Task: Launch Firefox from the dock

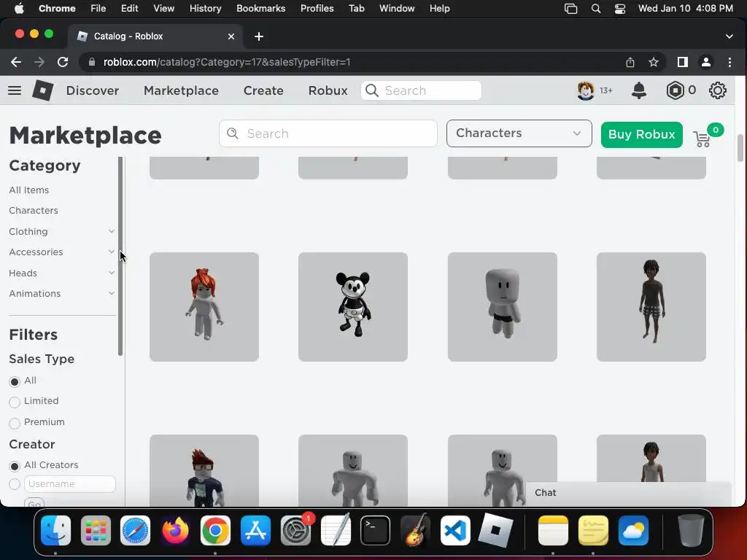Action: [x=175, y=530]
